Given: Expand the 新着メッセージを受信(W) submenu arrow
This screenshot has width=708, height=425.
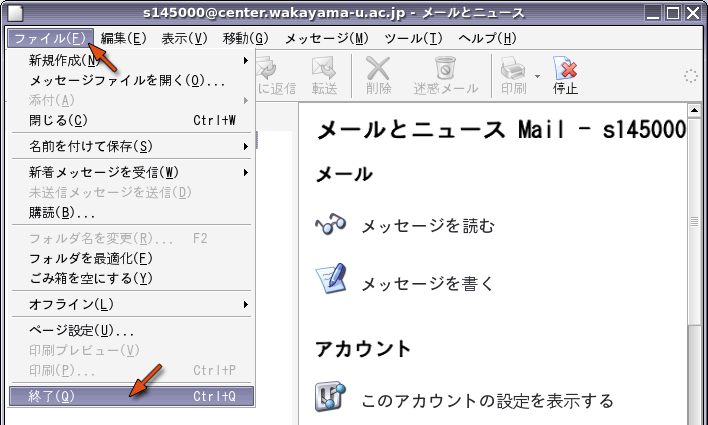Looking at the screenshot, I should [x=246, y=172].
